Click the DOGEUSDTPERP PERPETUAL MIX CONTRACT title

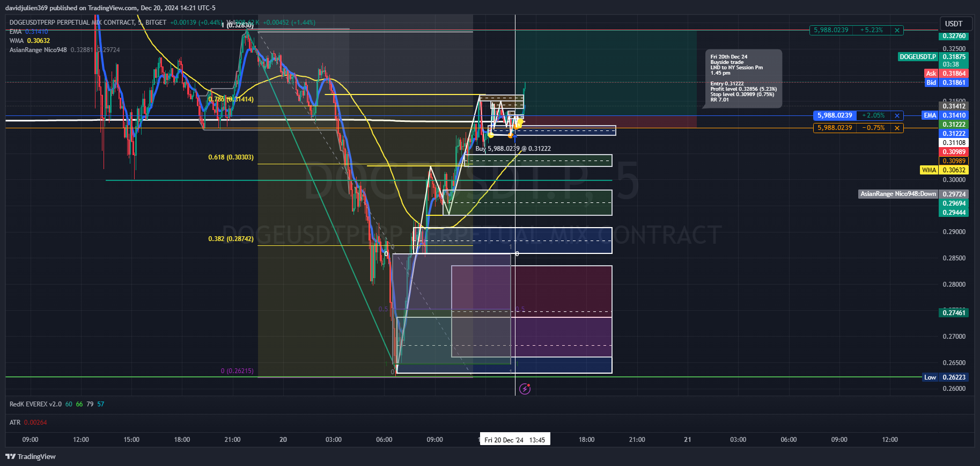pyautogui.click(x=72, y=23)
